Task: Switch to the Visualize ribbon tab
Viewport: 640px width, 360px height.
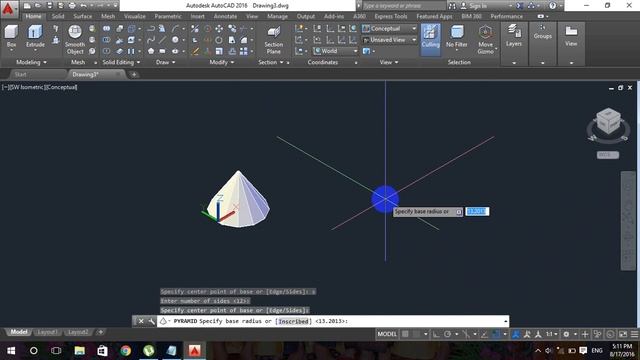Action: coord(135,16)
